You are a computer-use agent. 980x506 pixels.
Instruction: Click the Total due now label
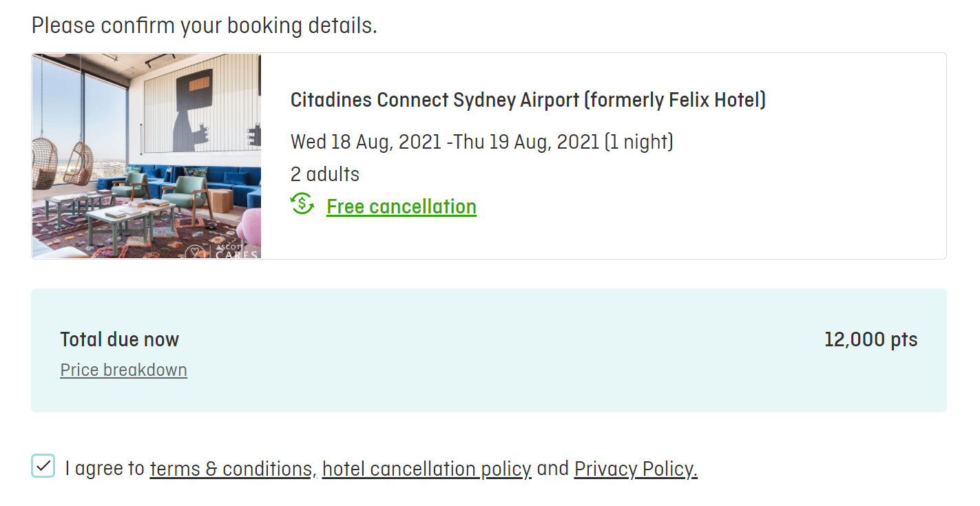120,339
